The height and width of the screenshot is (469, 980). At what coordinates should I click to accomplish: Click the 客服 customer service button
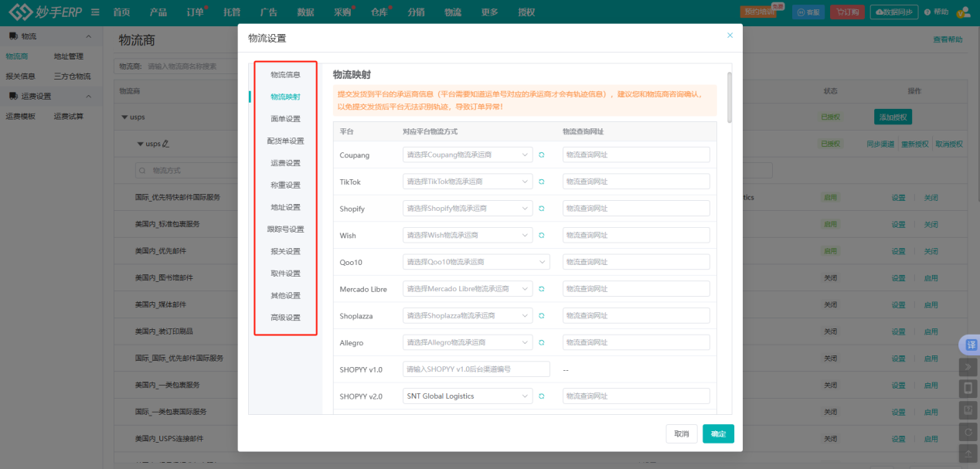808,12
